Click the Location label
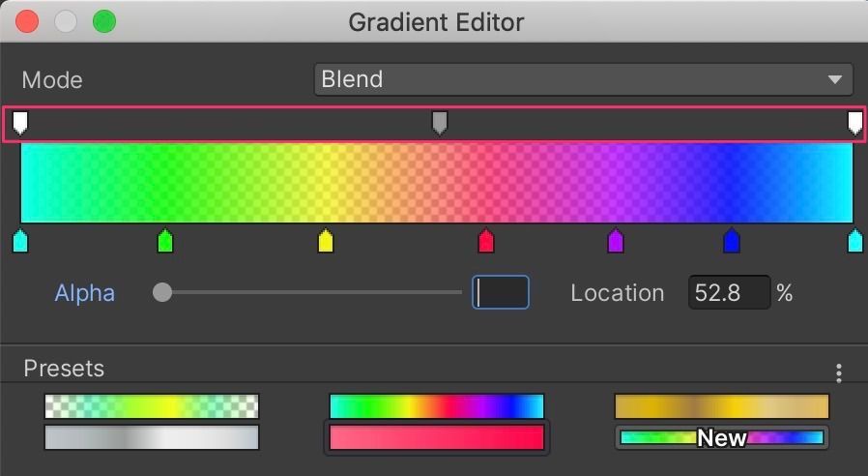Image resolution: width=868 pixels, height=476 pixels. coord(618,292)
